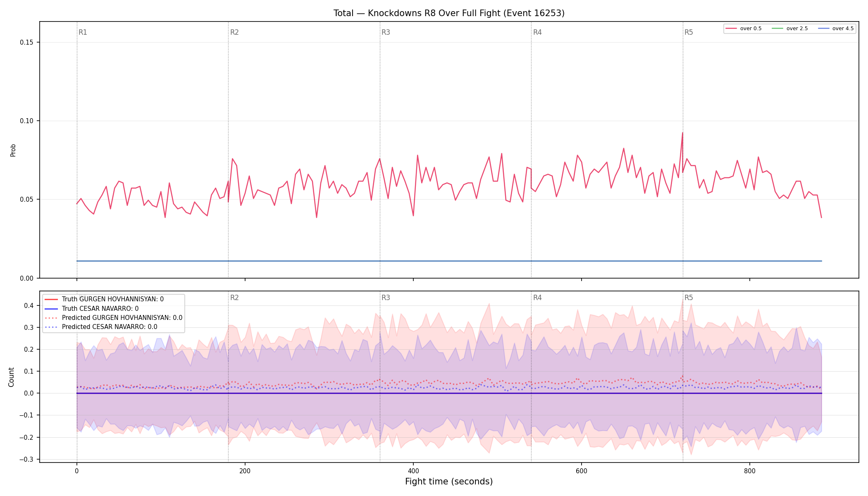Click the 'over 4.5' legend label
Screen dimensions: 868x496
pyautogui.click(x=843, y=29)
